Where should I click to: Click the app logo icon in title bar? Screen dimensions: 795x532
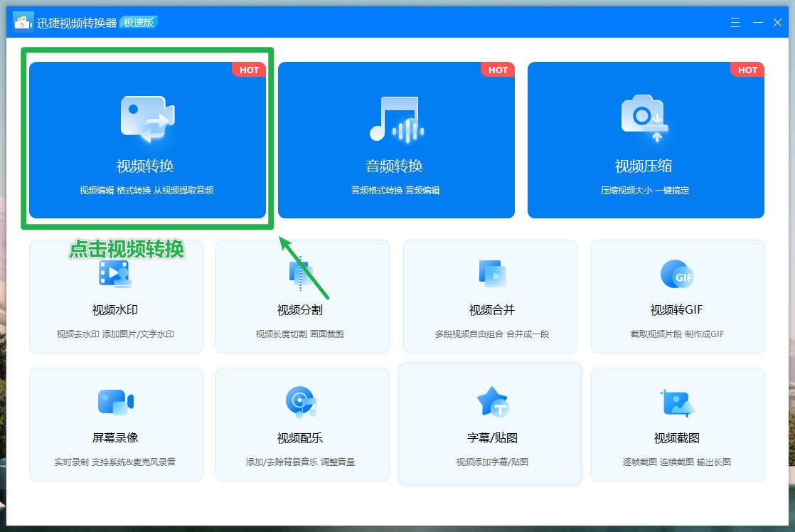22,22
